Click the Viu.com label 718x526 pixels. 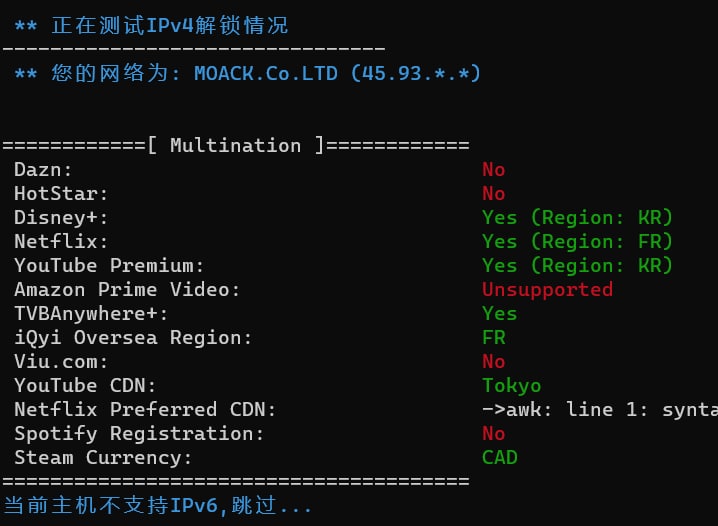(61, 361)
